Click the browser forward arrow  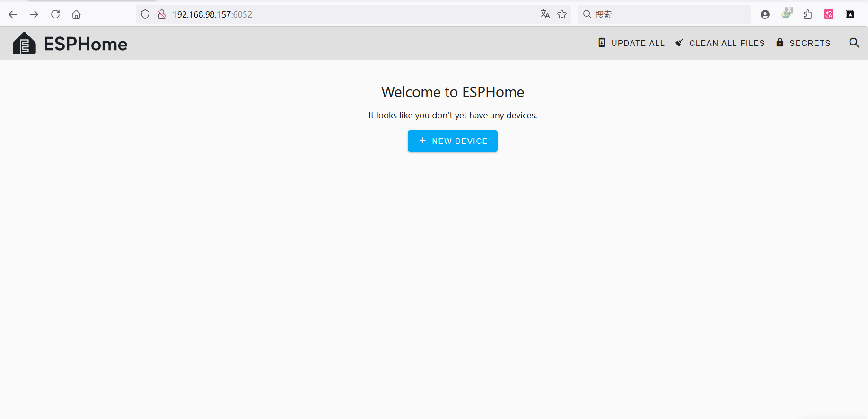(34, 14)
